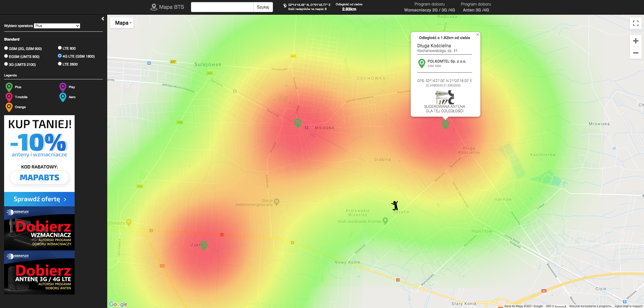Click the A2 motorway shield on the map
The height and width of the screenshot is (308, 644).
544,291
